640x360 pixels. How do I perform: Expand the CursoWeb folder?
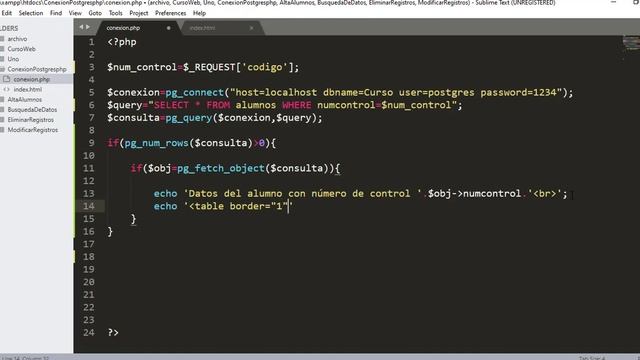(x=21, y=49)
